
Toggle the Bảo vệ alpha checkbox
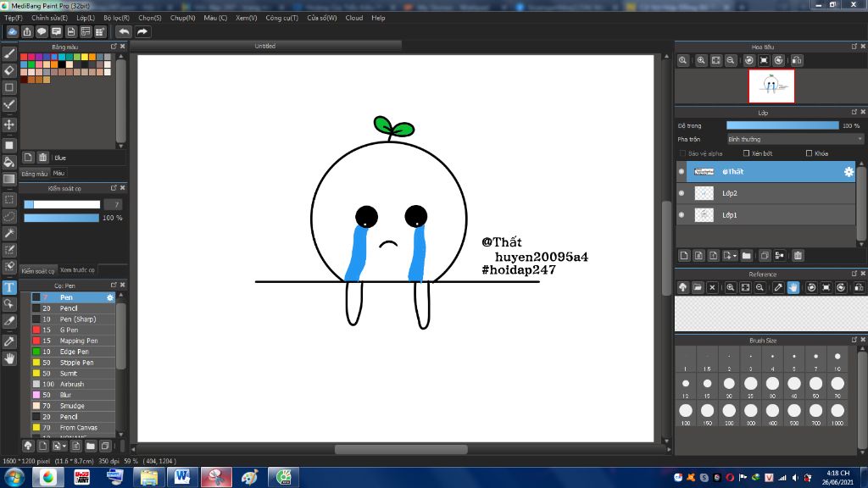[682, 153]
